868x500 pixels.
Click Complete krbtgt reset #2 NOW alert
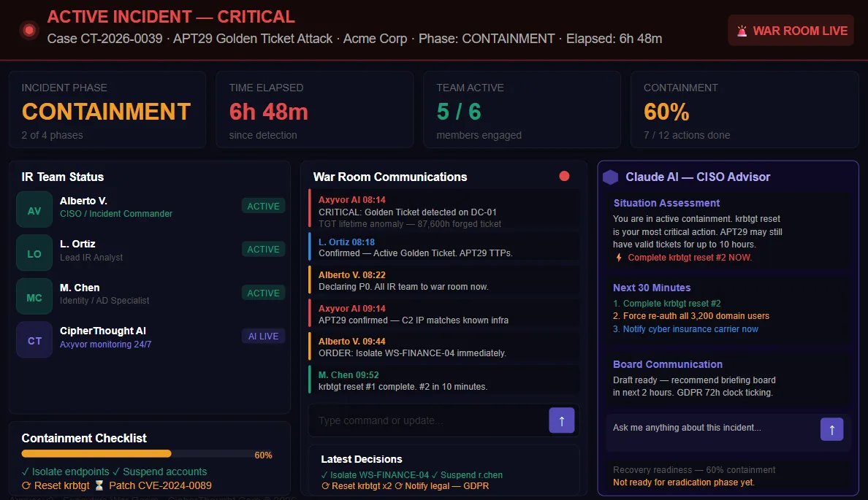click(x=689, y=257)
